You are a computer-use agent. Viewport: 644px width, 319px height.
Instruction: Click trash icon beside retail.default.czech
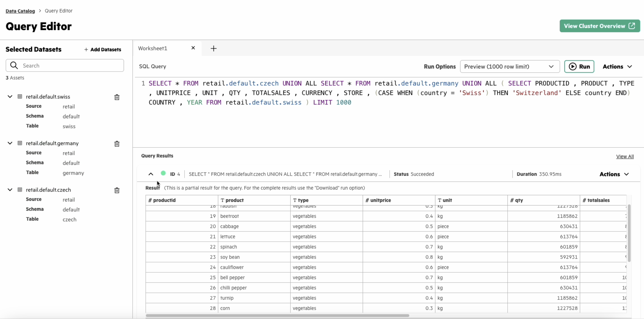click(117, 190)
